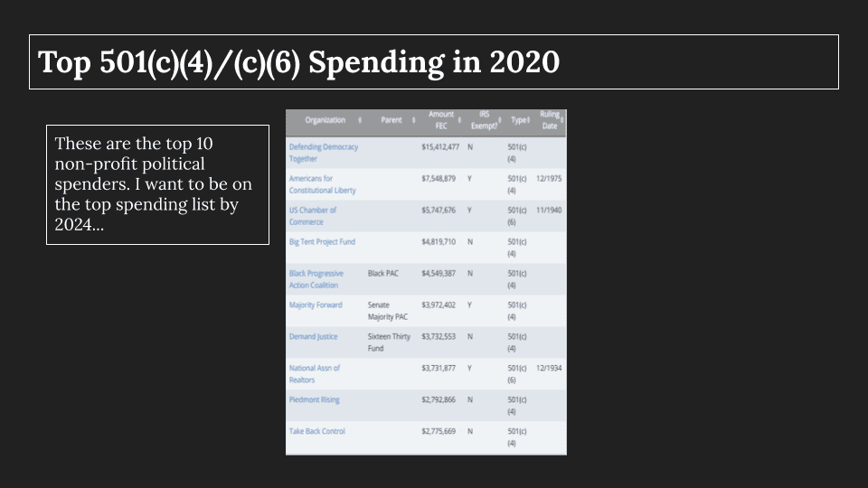The image size is (868, 488).
Task: Click the Organization column header label
Action: (325, 120)
